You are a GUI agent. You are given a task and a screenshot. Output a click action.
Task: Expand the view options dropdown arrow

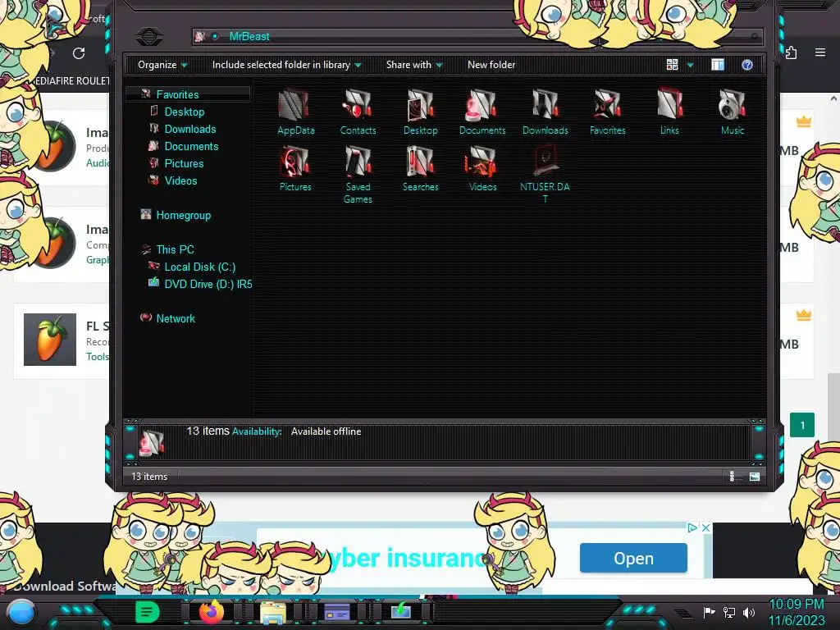tap(690, 66)
